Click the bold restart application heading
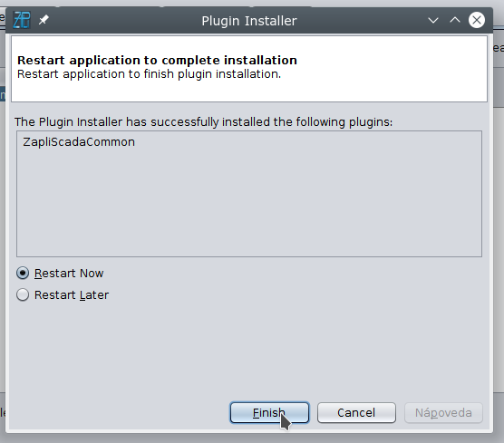 click(157, 60)
